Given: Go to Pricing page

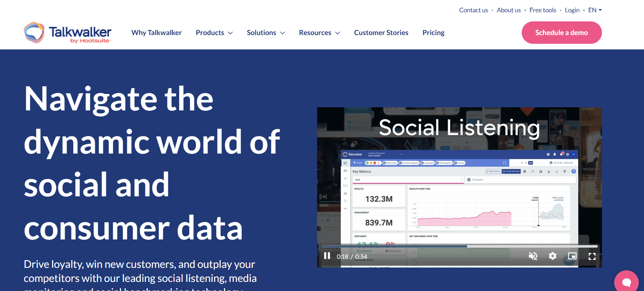Looking at the screenshot, I should [433, 33].
